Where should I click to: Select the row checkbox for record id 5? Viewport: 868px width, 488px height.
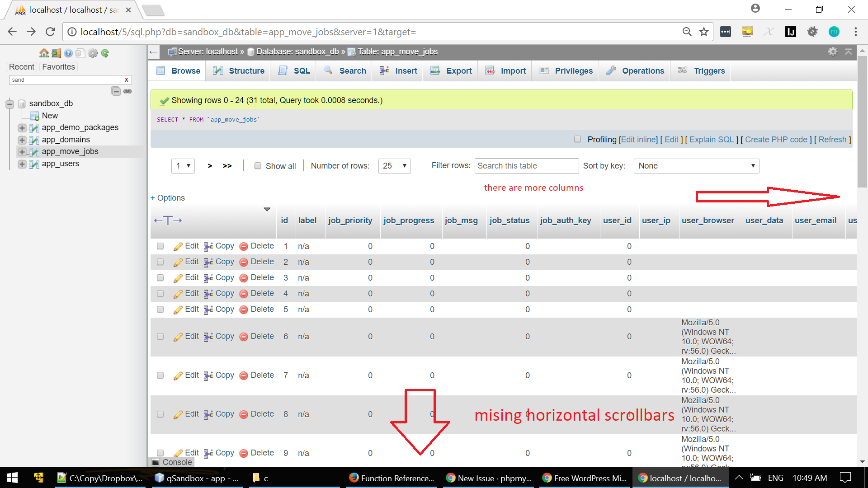pos(160,310)
